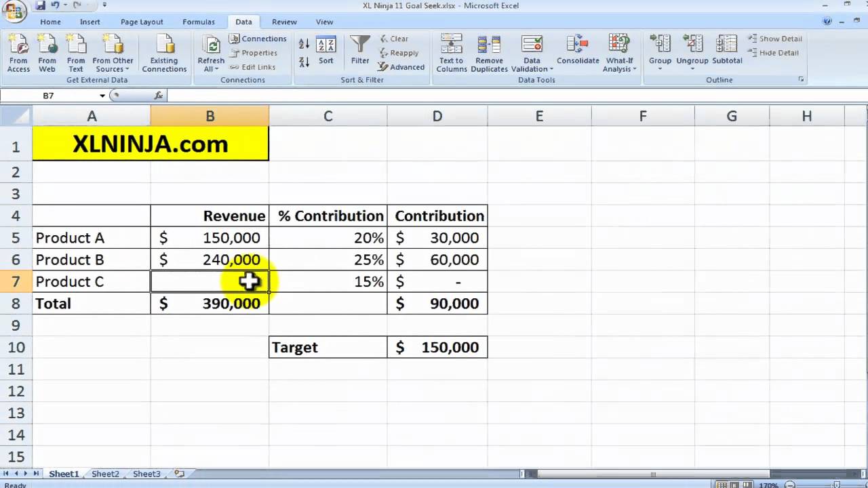This screenshot has width=868, height=488.
Task: Select the 15% contribution cell
Action: (328, 281)
